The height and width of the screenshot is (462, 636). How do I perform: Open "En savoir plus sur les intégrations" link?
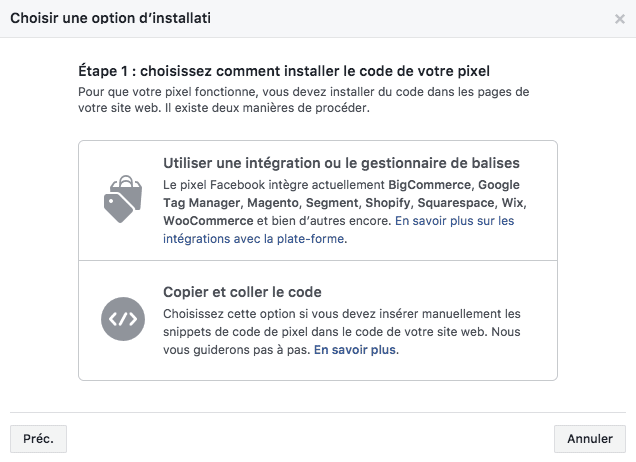[338, 230]
